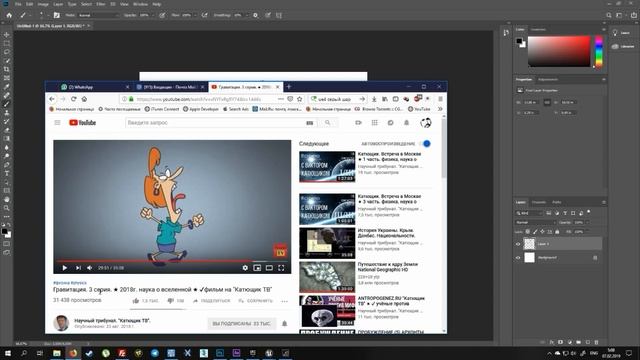The image size is (640, 360).
Task: Open the layer filter Kind dropdown
Action: click(529, 213)
